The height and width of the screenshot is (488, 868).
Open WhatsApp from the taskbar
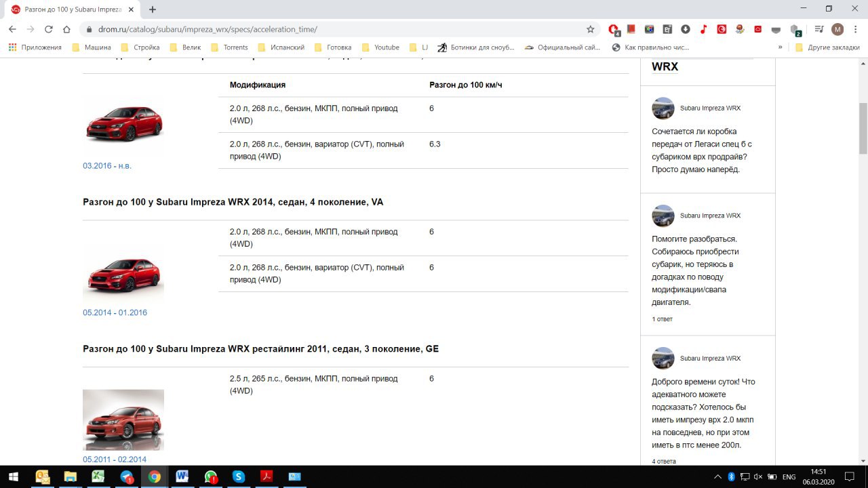point(210,476)
